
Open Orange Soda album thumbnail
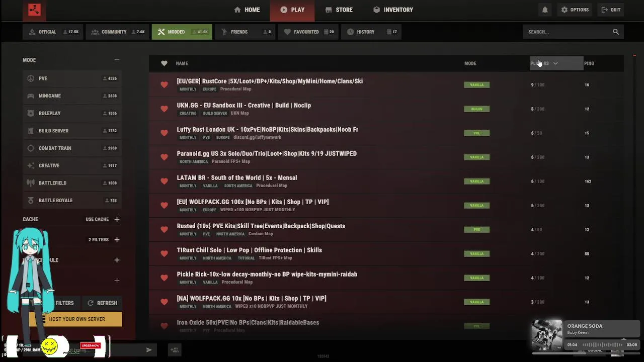(547, 334)
